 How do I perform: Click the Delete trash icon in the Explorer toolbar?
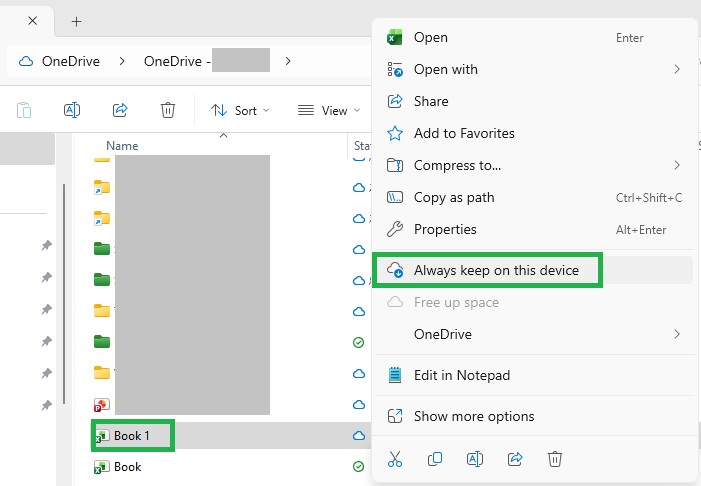click(168, 110)
